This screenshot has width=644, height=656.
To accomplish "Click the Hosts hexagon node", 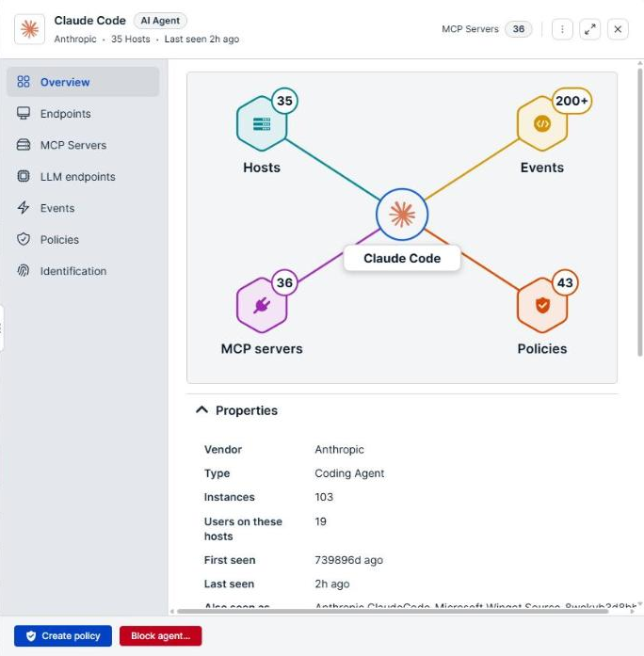I will [262, 124].
